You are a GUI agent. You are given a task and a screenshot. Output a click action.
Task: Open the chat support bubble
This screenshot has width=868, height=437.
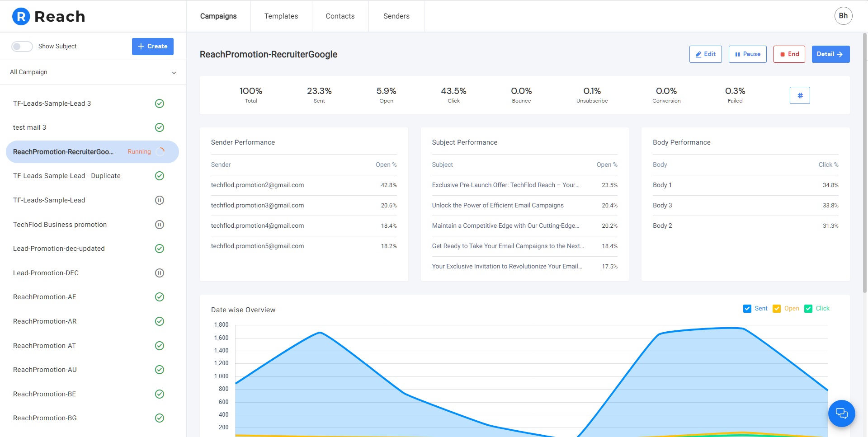(x=841, y=413)
